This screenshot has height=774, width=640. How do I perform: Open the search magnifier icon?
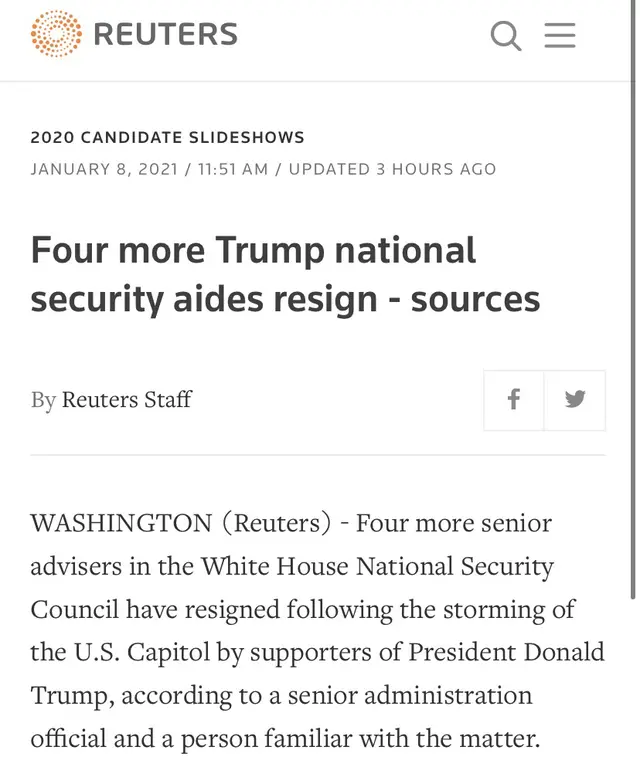[506, 36]
